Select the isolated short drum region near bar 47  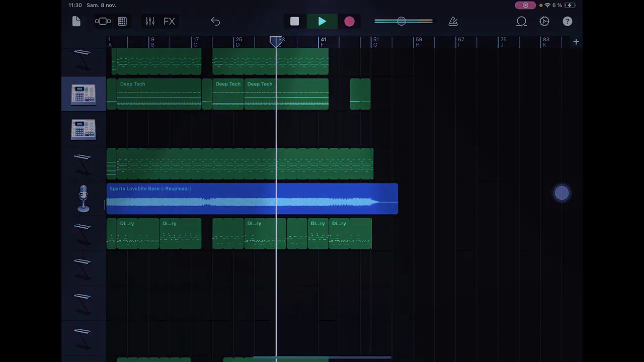[360, 94]
